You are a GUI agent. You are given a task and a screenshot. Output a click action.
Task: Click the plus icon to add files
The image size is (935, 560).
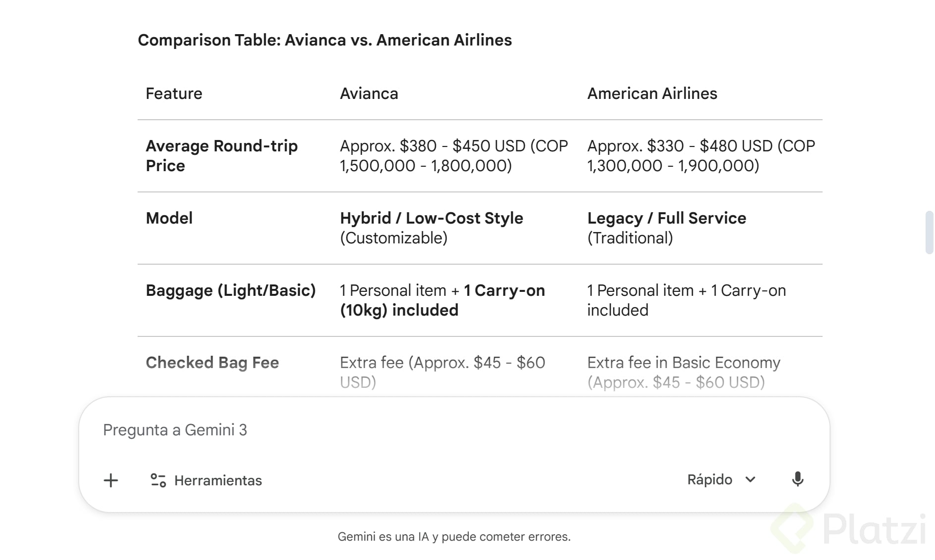111,480
